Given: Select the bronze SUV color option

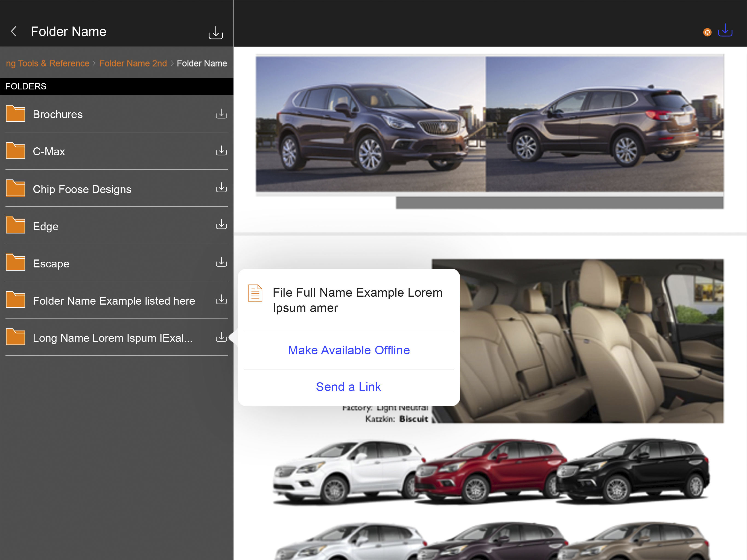Looking at the screenshot, I should point(633,541).
